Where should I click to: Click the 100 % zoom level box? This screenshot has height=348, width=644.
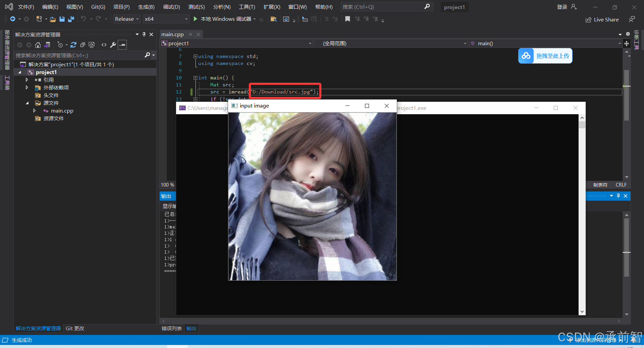pyautogui.click(x=167, y=185)
